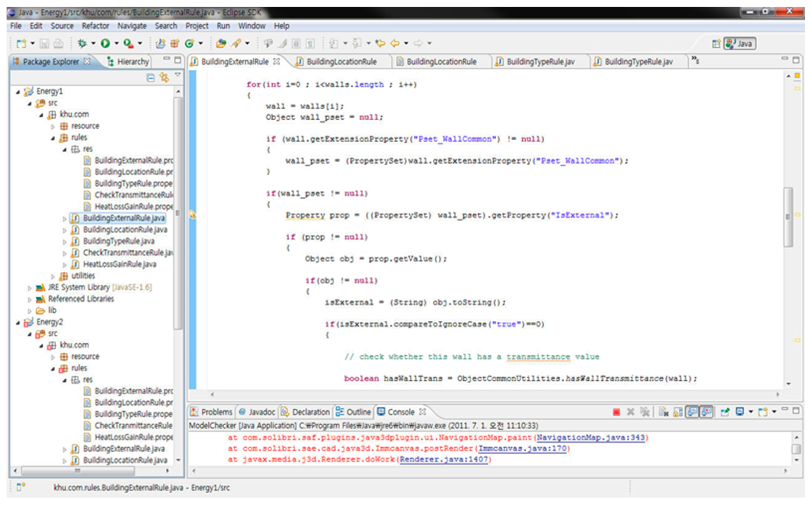
Task: Open the NavigationMap.java:343 stack trace link
Action: (x=591, y=438)
